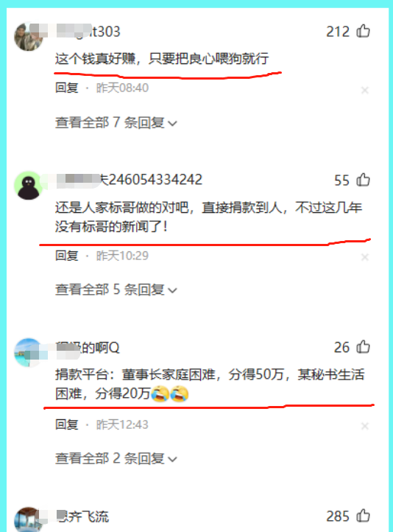Click 回复 under the 10:29 comment

[67, 256]
